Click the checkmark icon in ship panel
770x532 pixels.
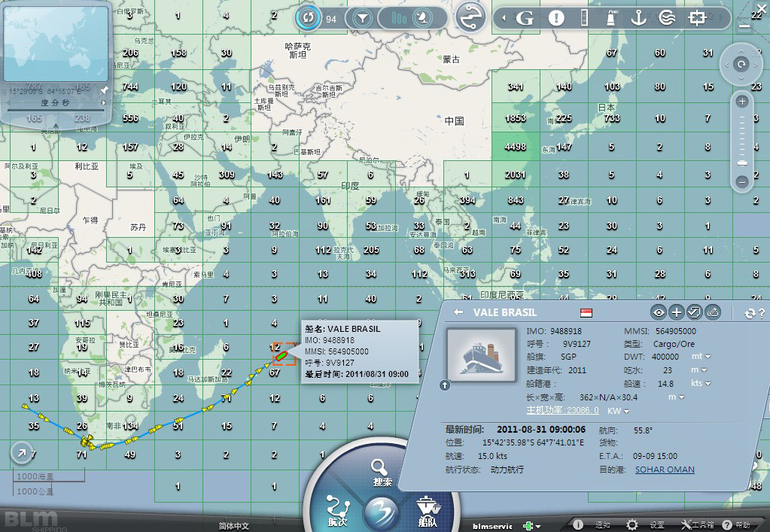coord(694,312)
